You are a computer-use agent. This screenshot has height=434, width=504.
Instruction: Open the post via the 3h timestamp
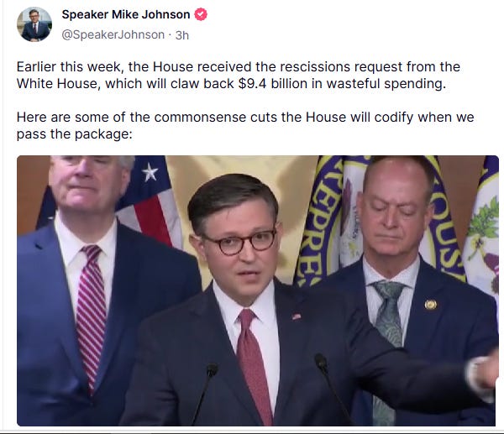point(182,35)
